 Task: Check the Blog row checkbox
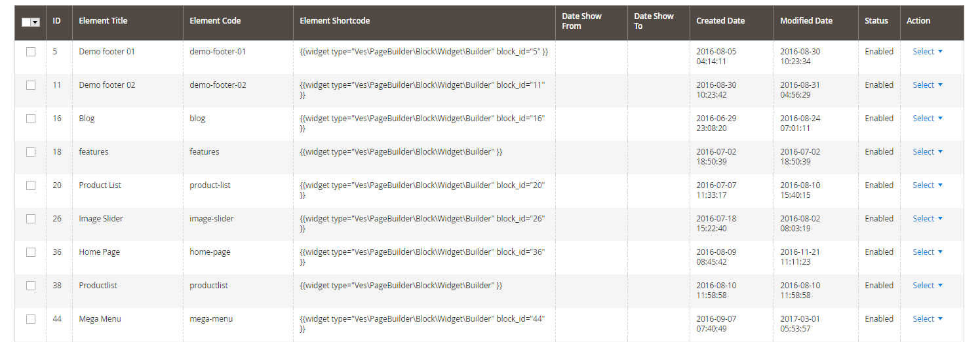point(31,119)
